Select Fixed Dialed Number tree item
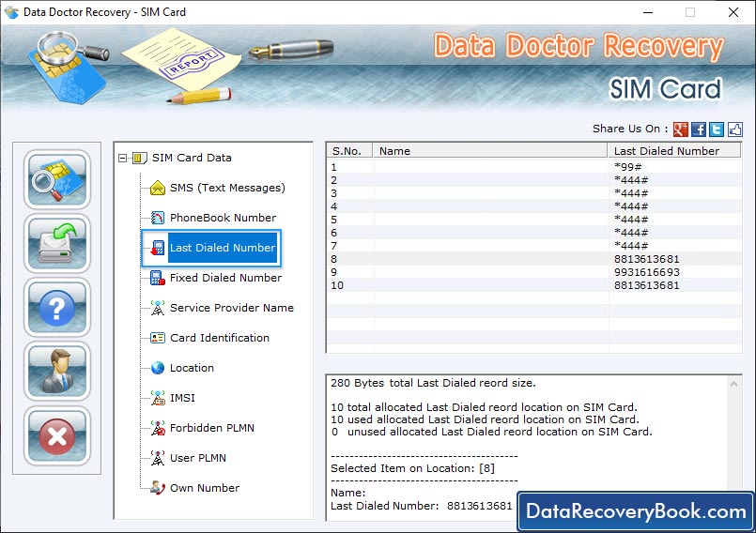The image size is (756, 533). pos(225,278)
